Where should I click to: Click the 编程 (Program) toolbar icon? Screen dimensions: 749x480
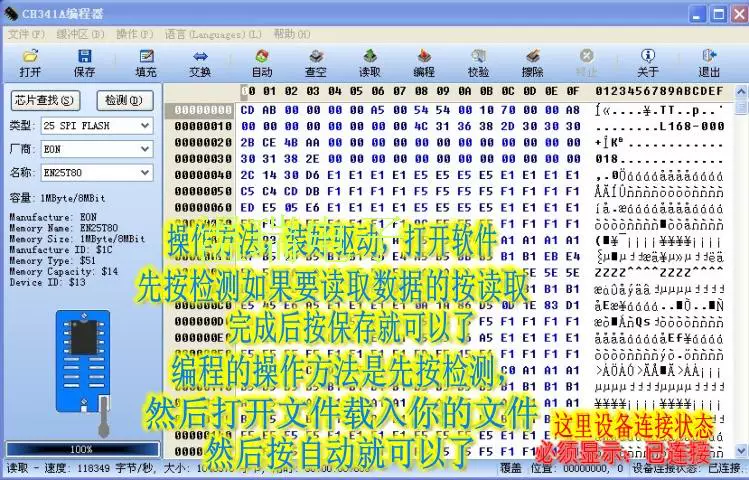coord(424,63)
